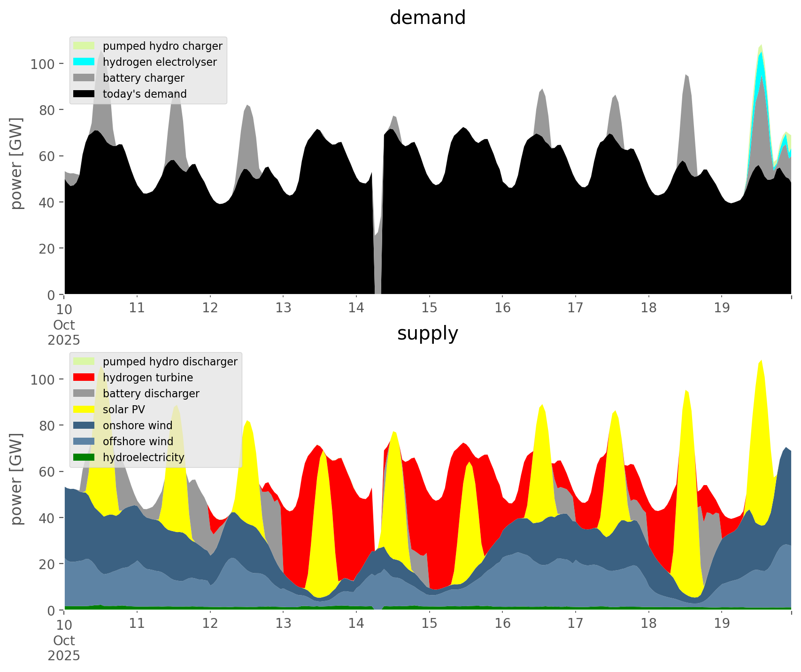Click the 16 date tick on supply chart
The width and height of the screenshot is (801, 672).
(502, 624)
